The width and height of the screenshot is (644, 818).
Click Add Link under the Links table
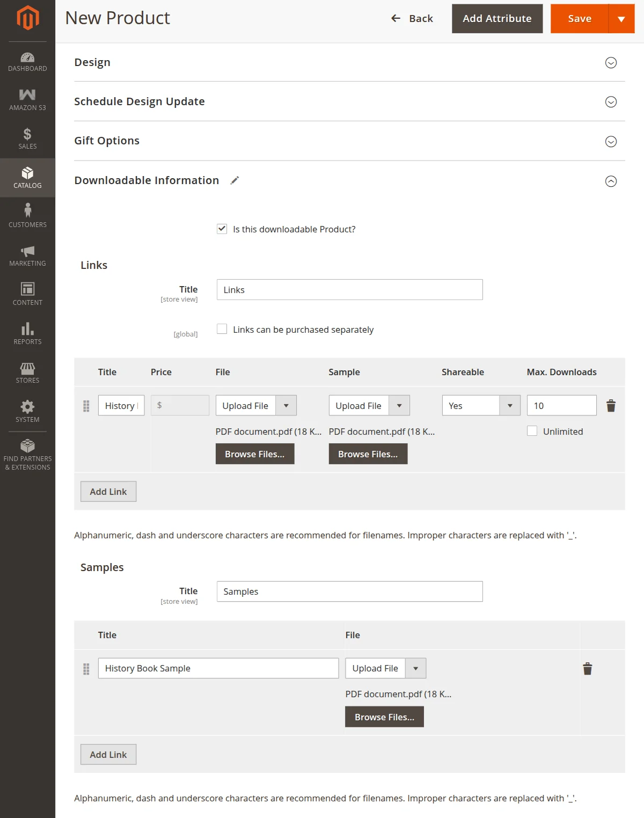click(x=108, y=492)
